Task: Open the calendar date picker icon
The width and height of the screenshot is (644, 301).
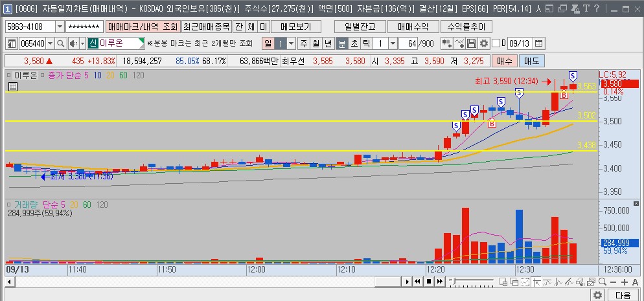Action: pyautogui.click(x=539, y=43)
